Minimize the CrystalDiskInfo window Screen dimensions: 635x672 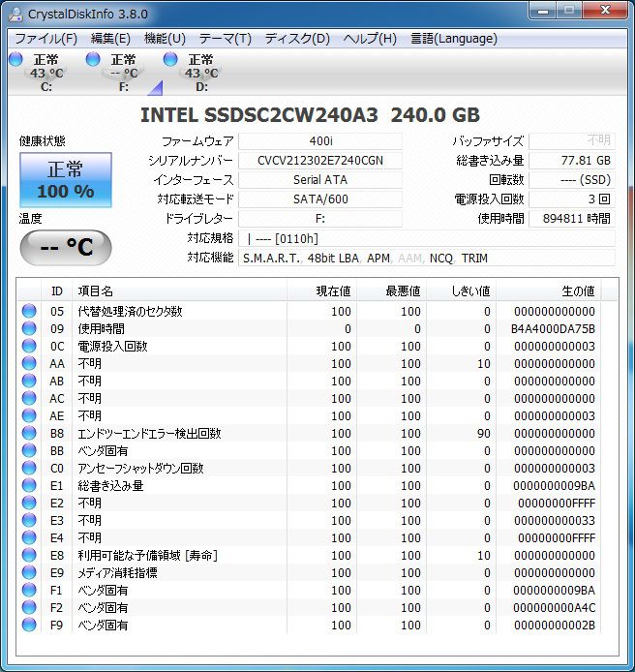[543, 11]
